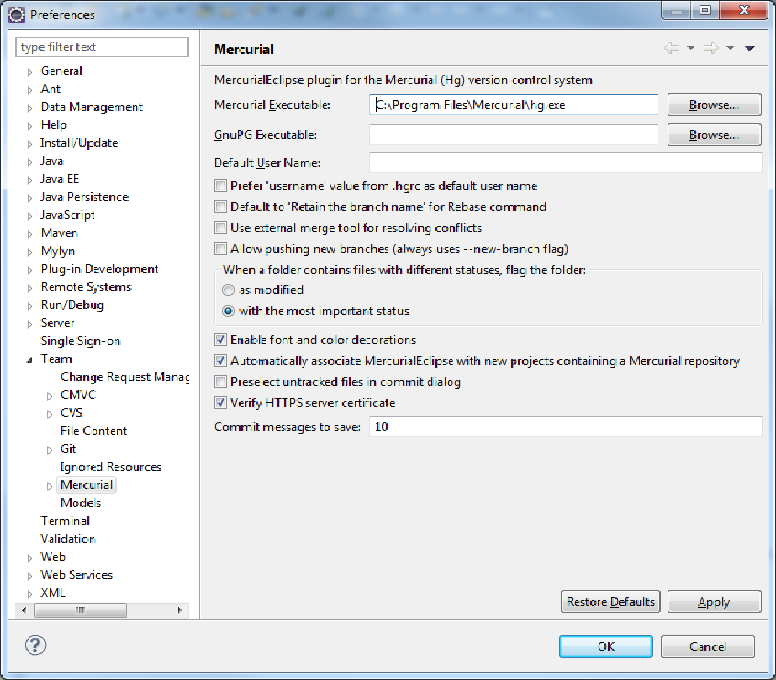The image size is (776, 680).
Task: Click the forward navigation arrow icon
Action: coord(711,48)
